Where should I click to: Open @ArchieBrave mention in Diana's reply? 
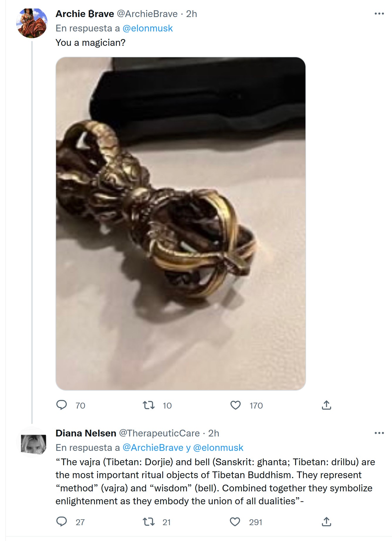coord(153,448)
